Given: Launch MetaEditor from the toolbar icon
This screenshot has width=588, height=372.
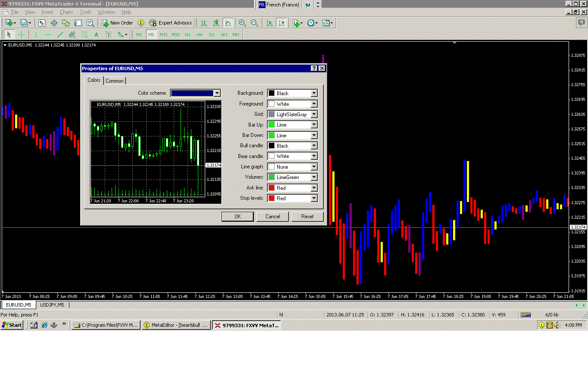Looking at the screenshot, I should pos(141,23).
